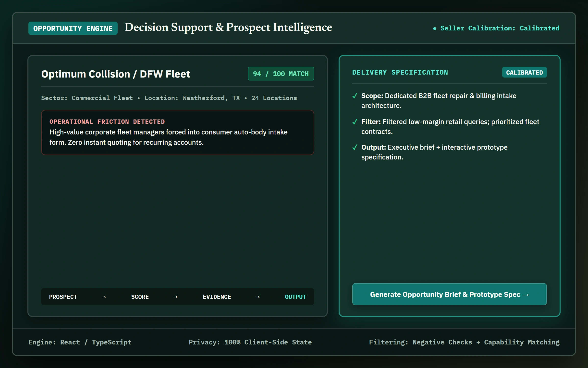
Task: Click the Decision Support & Prospect Intelligence title
Action: pyautogui.click(x=228, y=27)
